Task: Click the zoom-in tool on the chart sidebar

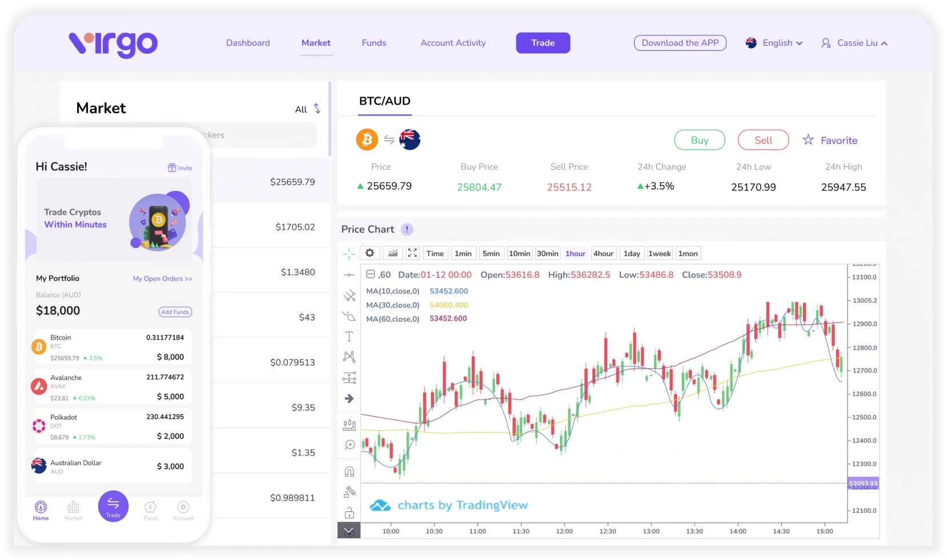Action: [349, 444]
